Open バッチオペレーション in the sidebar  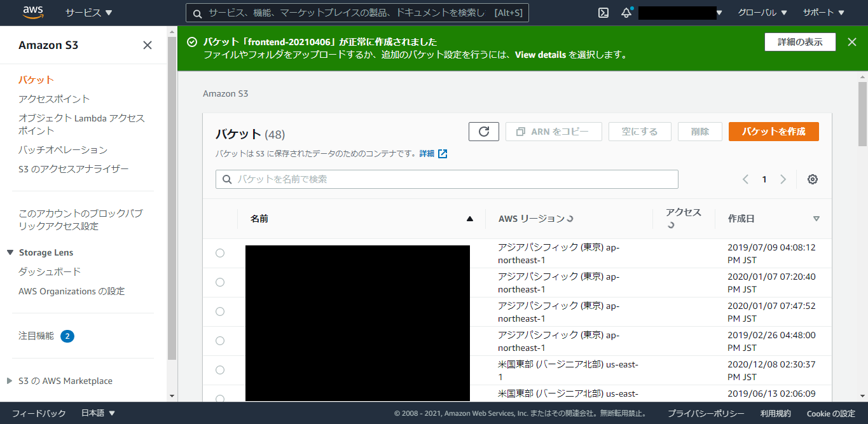[63, 149]
